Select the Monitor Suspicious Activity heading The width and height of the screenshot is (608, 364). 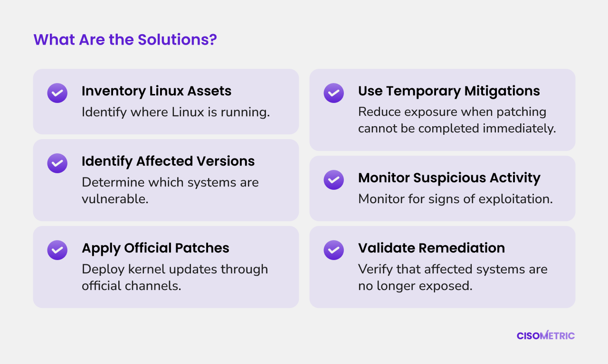pos(449,178)
